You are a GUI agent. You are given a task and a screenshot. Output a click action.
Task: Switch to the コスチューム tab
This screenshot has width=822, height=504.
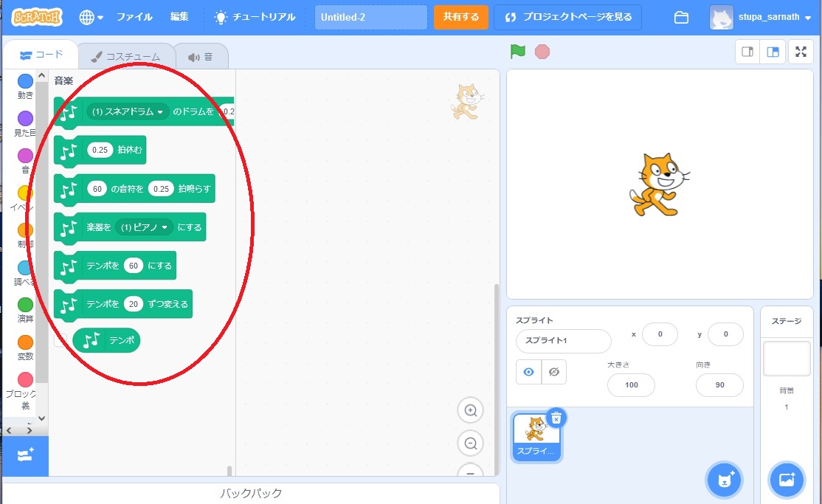tap(126, 57)
